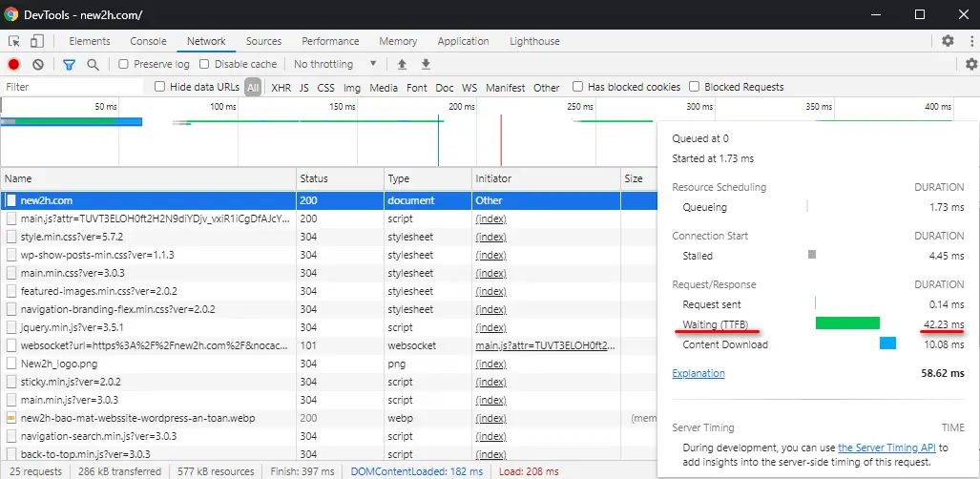
Task: Activate the inspect element picker icon
Action: point(14,41)
